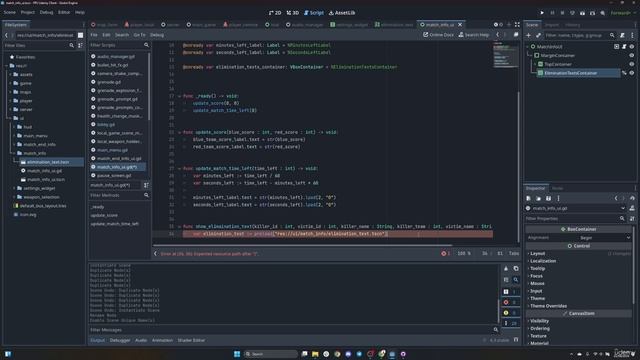Attach script icon in Scene dock toolbar
This screenshot has height=360, width=640.
coord(622,36)
